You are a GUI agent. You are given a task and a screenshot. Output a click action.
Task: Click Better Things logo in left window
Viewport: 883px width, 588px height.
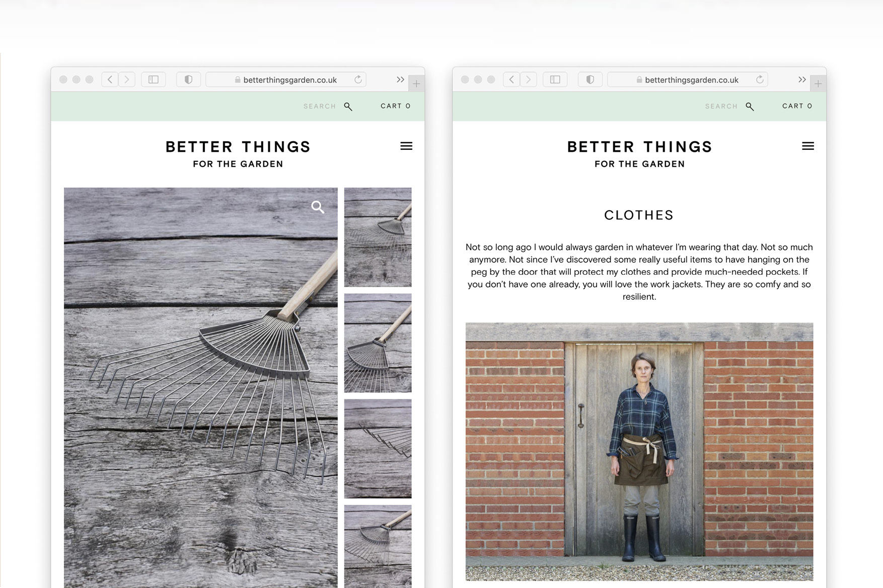click(238, 154)
